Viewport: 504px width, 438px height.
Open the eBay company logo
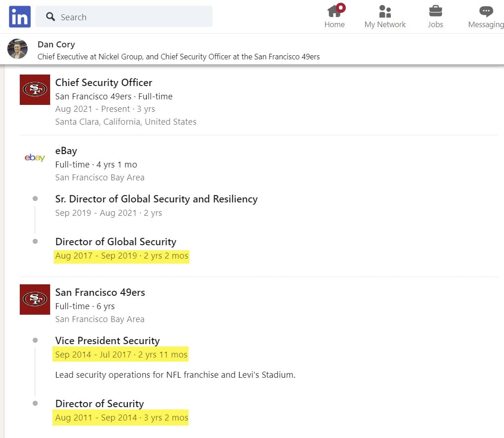[34, 157]
